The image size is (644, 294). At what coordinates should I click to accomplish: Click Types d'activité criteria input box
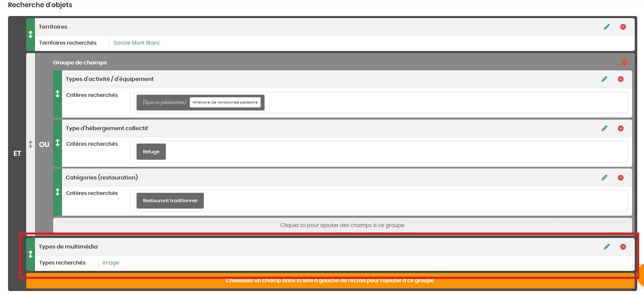click(381, 102)
